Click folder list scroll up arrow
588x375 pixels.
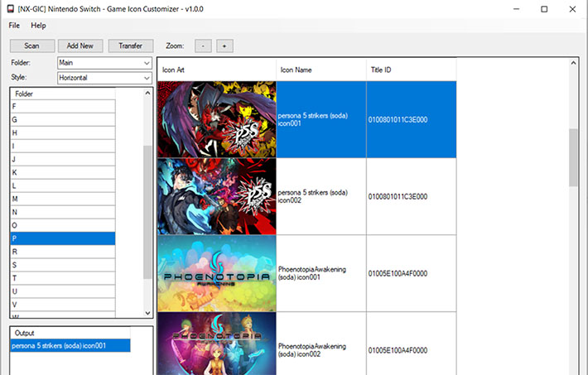[x=147, y=93]
